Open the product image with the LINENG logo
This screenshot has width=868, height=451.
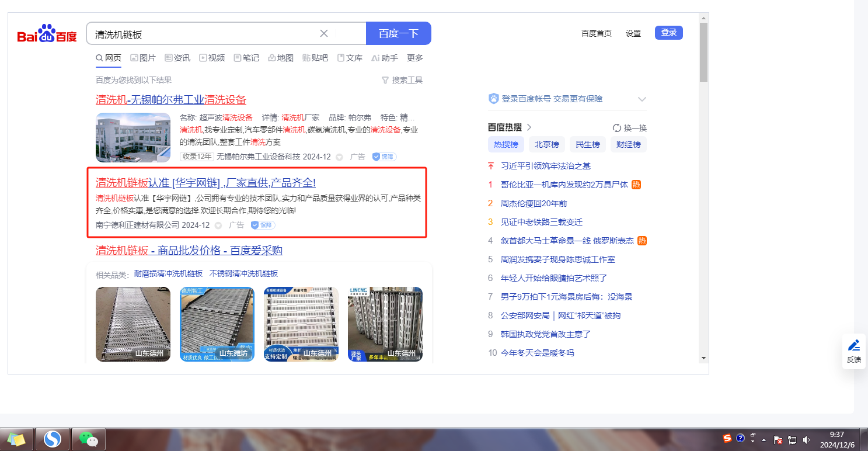point(385,324)
